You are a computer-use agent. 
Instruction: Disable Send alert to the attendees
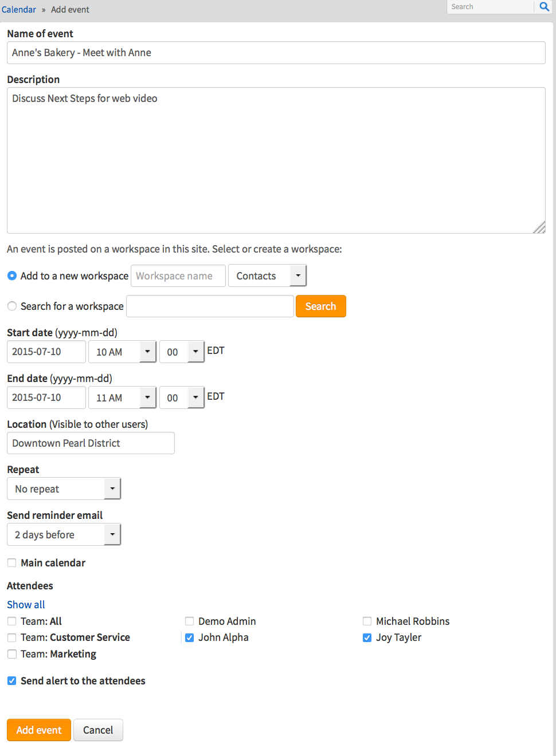[x=12, y=681]
